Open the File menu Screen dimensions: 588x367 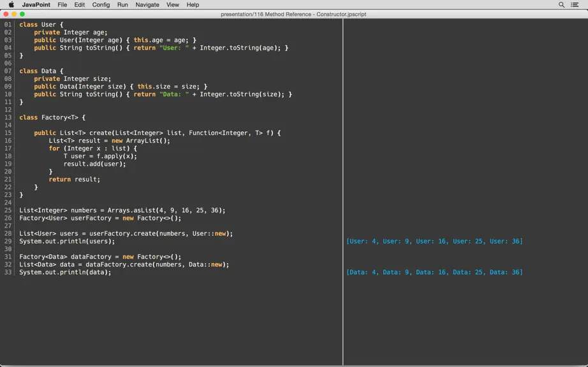(x=62, y=4)
